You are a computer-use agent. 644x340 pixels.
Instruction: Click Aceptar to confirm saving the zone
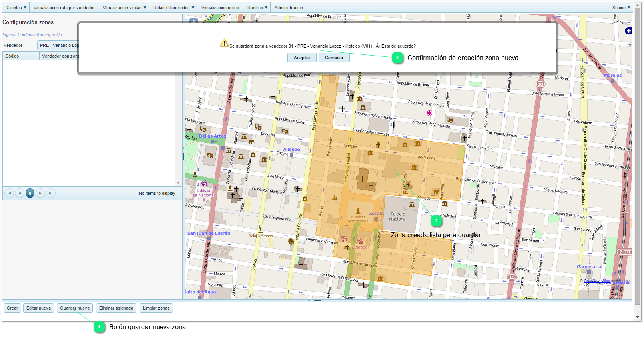(x=302, y=58)
